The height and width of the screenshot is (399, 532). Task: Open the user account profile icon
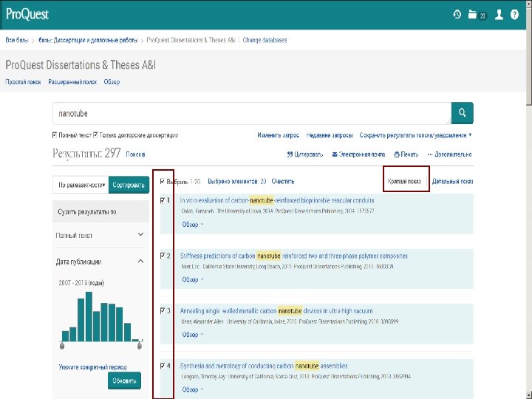pyautogui.click(x=499, y=15)
